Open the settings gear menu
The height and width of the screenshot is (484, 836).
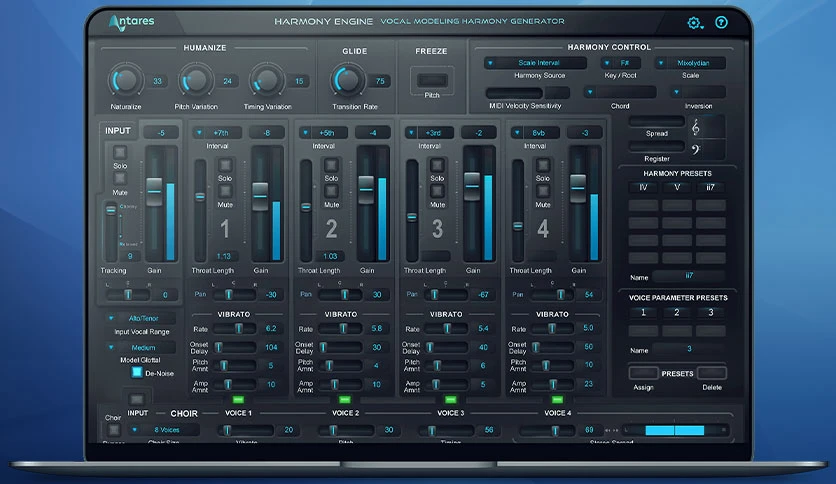coord(695,23)
